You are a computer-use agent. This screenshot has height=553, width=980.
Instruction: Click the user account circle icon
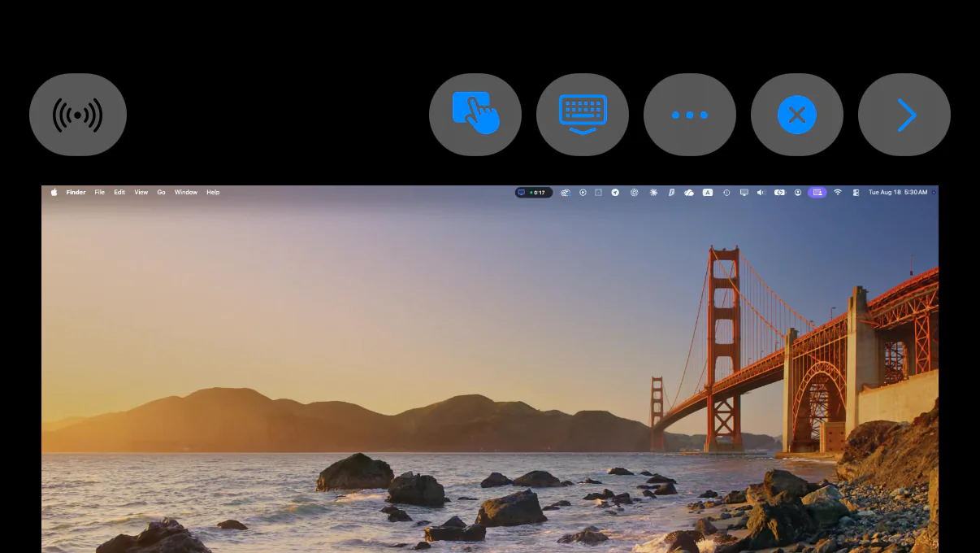coord(798,193)
